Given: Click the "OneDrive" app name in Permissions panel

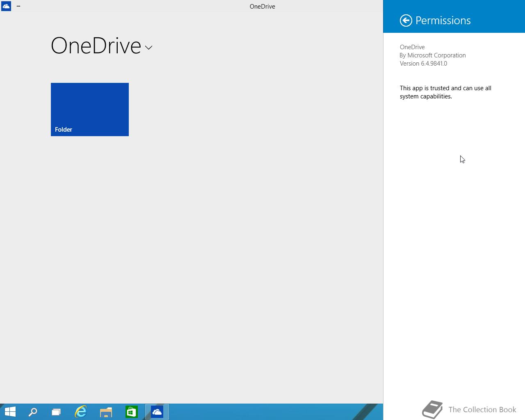Looking at the screenshot, I should 412,47.
